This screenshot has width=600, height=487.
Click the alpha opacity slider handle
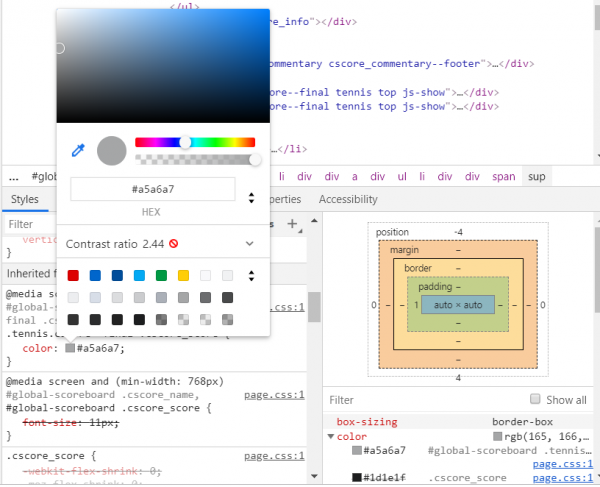click(255, 160)
